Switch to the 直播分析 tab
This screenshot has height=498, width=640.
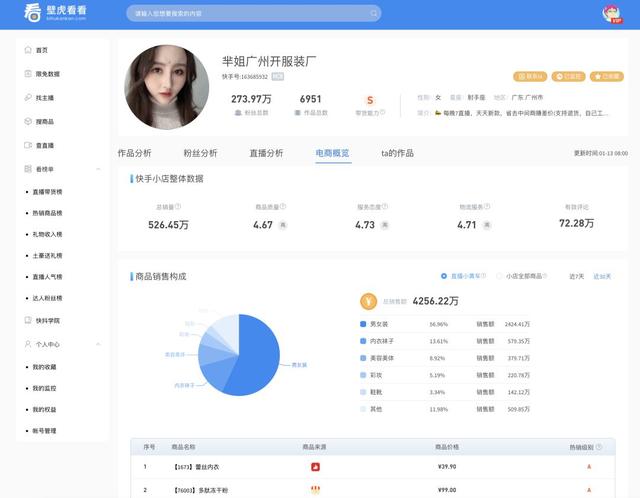point(266,153)
